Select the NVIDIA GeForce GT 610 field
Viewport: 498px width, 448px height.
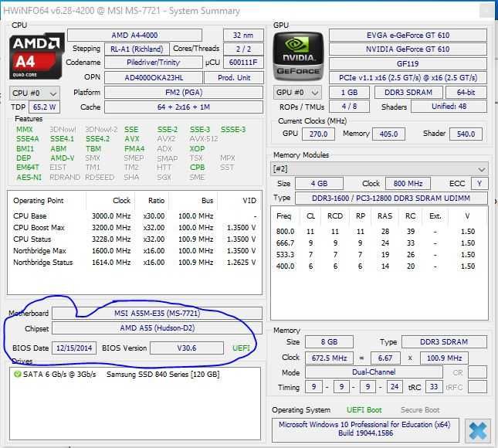point(408,49)
